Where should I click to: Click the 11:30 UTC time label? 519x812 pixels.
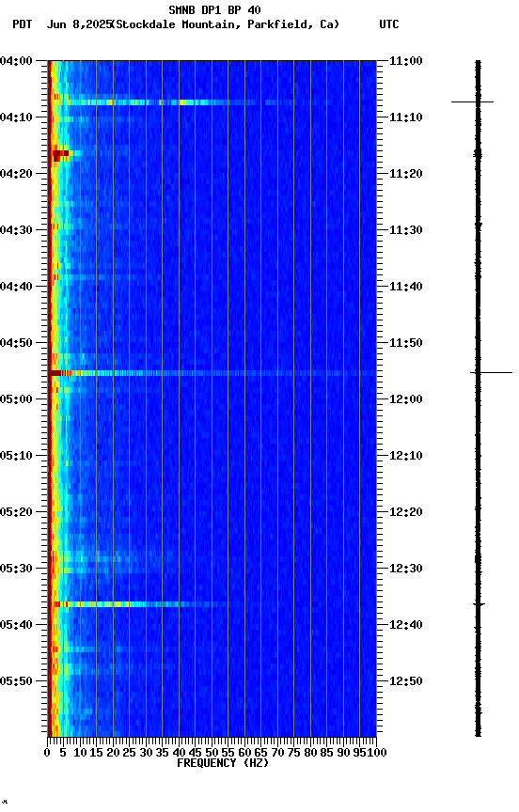tap(406, 230)
